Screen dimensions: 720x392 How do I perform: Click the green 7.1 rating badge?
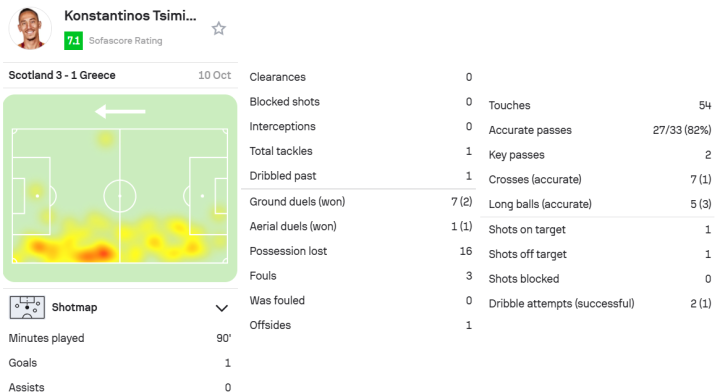[x=73, y=40]
